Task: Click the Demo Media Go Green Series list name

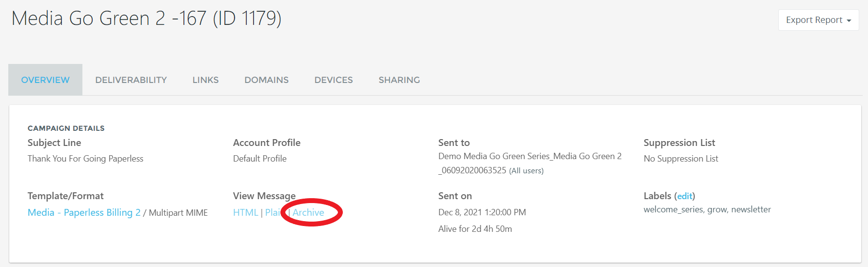Action: 530,156
